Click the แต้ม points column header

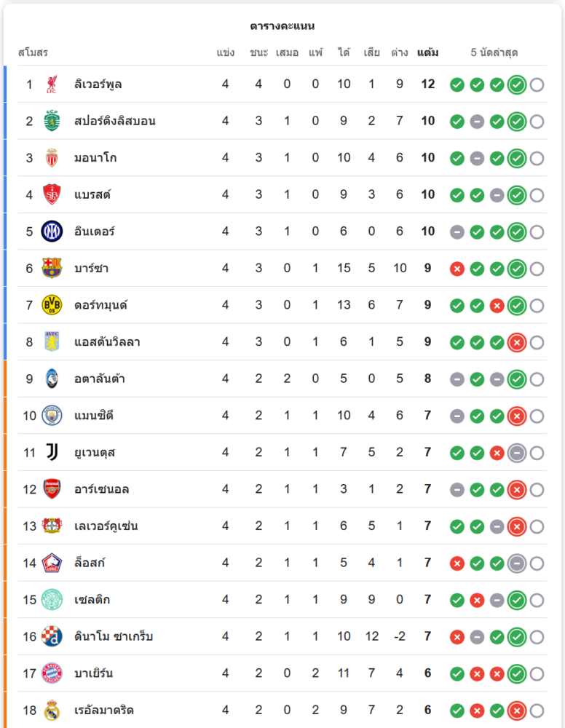coord(427,52)
